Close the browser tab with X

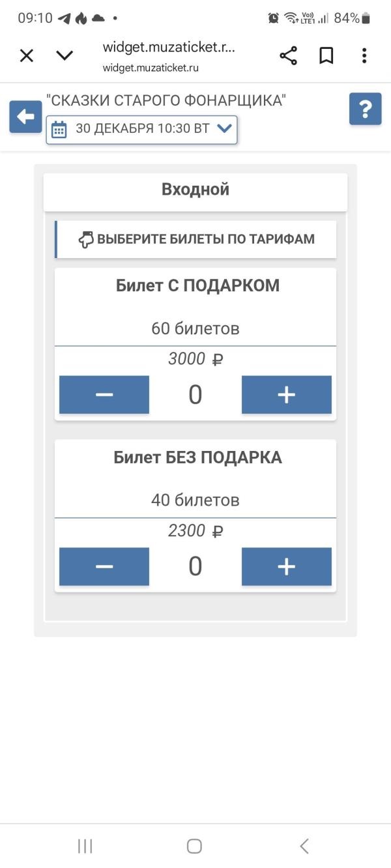pos(26,56)
